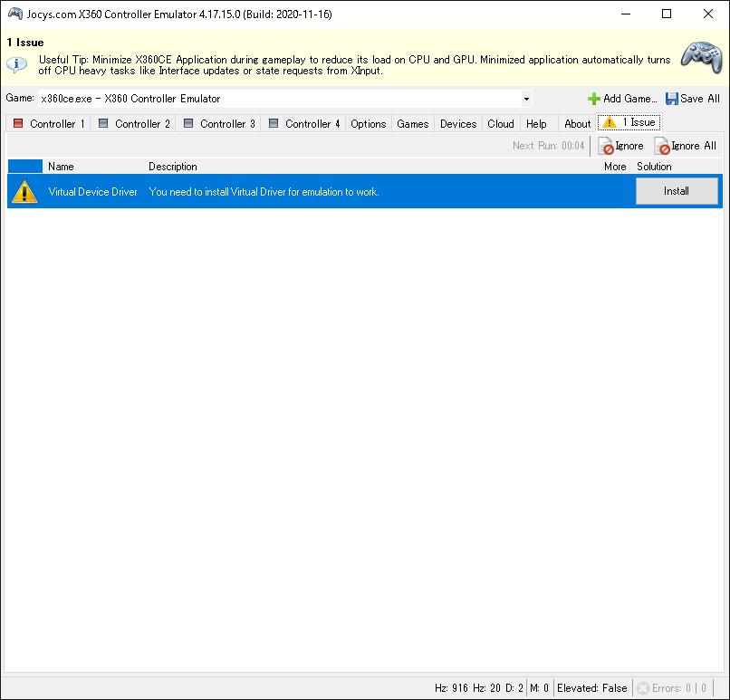Click the Ignore All button
This screenshot has width=730, height=700.
coord(686,146)
